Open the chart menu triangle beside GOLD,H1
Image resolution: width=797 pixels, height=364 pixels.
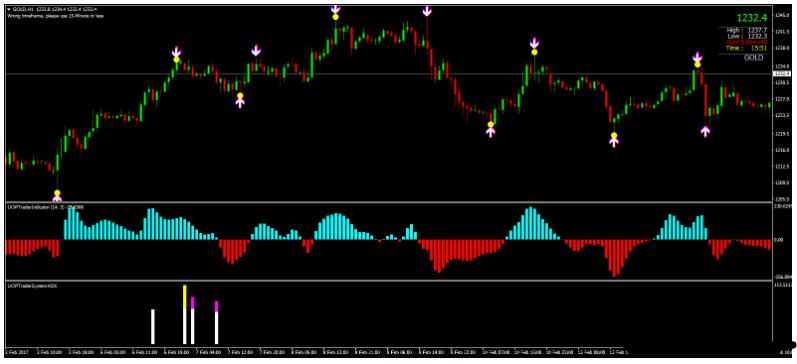[9, 9]
